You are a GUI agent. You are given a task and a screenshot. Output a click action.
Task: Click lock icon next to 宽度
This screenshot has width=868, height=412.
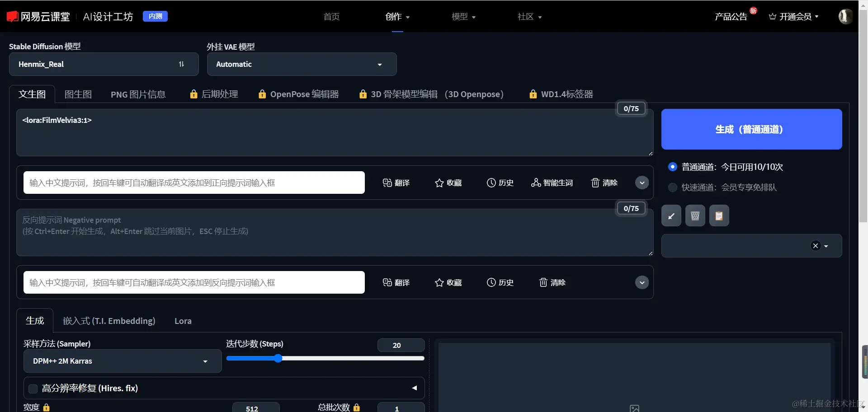coord(47,407)
